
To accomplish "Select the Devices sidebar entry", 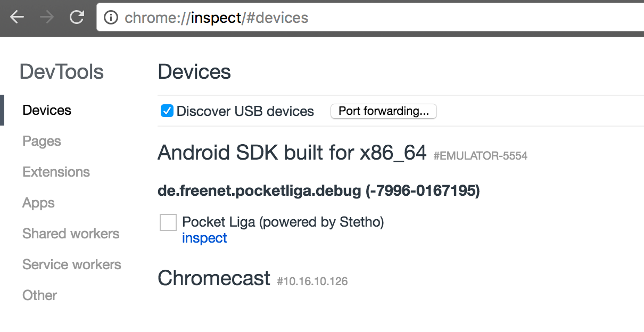I will tap(47, 110).
